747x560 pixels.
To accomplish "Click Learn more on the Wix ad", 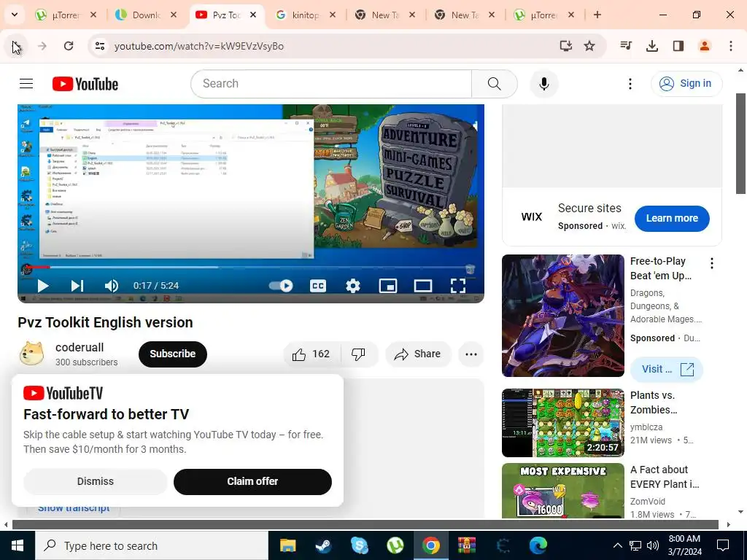I will pyautogui.click(x=672, y=219).
